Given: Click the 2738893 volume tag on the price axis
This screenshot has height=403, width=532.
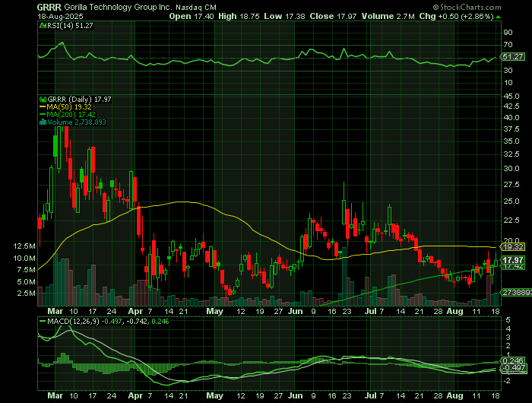Looking at the screenshot, I should [x=516, y=292].
